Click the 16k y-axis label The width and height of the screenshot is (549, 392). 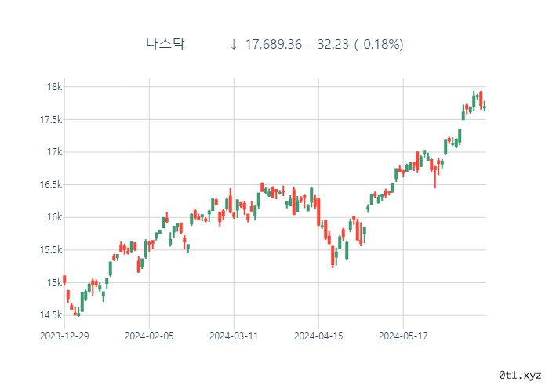[55, 217]
